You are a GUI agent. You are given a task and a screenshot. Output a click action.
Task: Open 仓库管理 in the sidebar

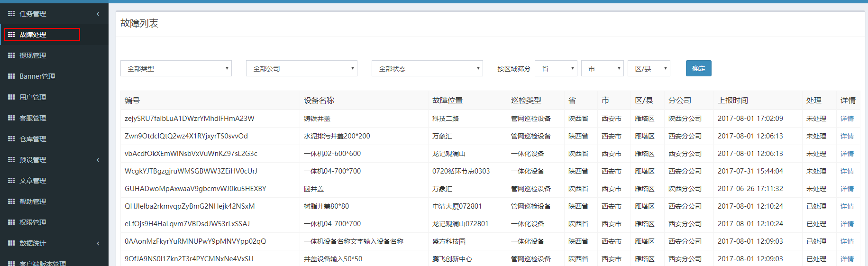click(33, 139)
